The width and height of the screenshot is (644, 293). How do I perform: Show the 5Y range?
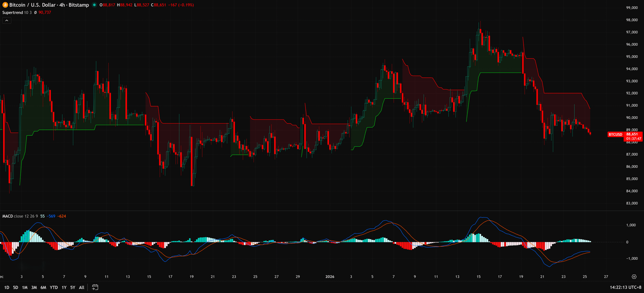pos(73,287)
